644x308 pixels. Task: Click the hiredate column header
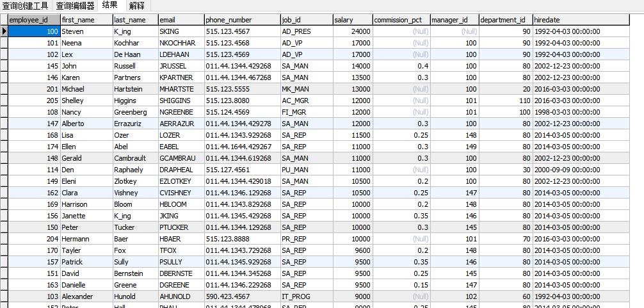click(581, 20)
